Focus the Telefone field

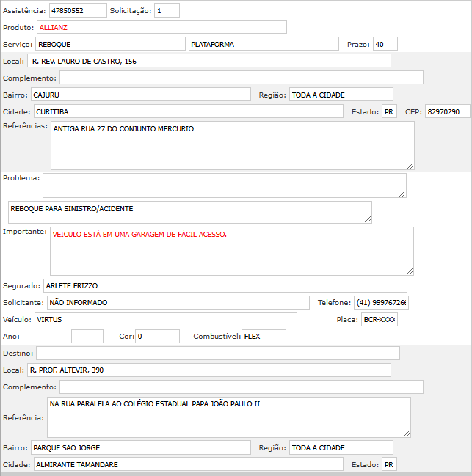click(x=381, y=302)
